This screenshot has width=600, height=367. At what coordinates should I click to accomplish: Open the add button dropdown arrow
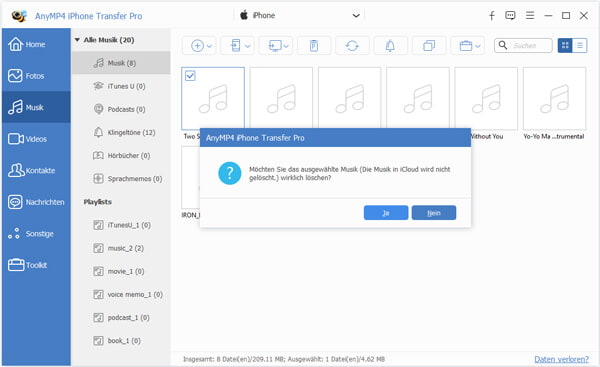[x=210, y=46]
